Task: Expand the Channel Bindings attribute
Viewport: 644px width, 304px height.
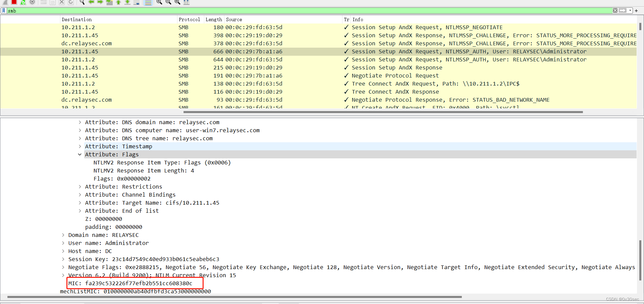Action: (x=80, y=195)
